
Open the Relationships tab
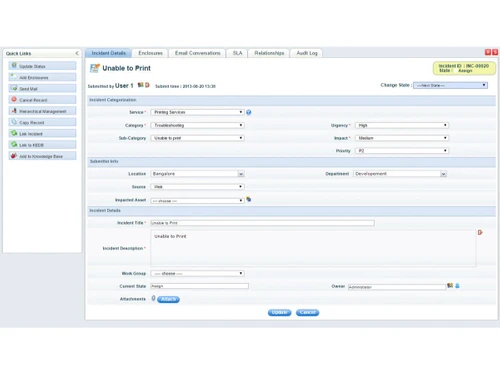[x=269, y=53]
